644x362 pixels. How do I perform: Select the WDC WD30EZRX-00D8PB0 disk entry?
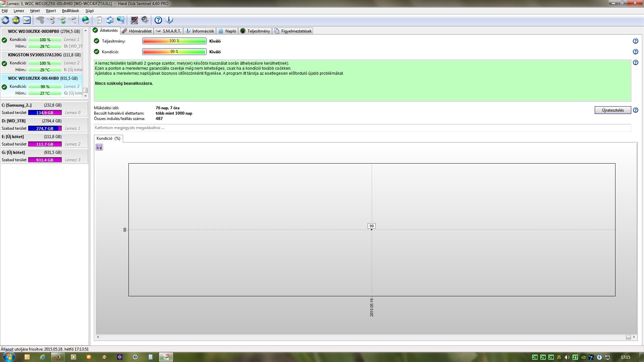click(42, 39)
